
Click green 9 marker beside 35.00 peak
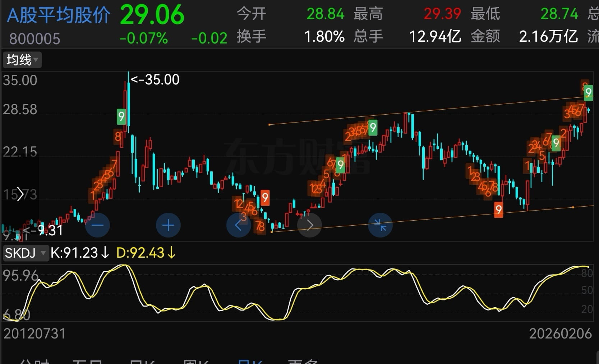point(121,116)
